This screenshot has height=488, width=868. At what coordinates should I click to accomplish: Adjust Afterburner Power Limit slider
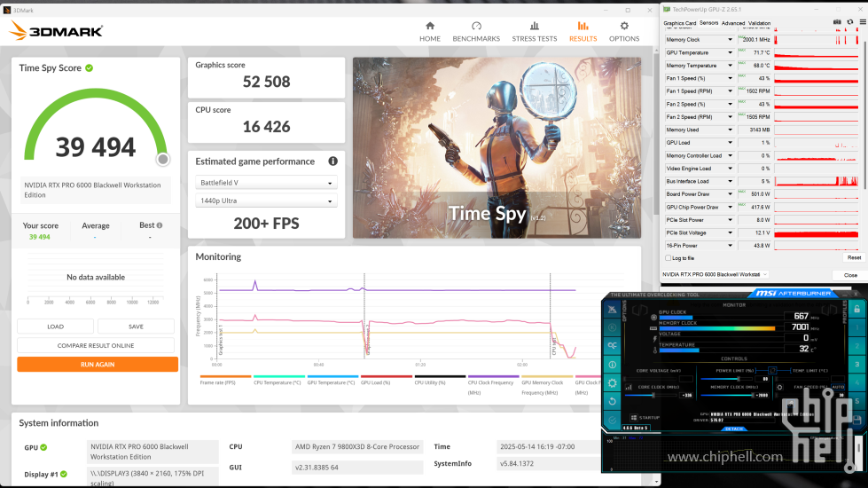click(739, 379)
